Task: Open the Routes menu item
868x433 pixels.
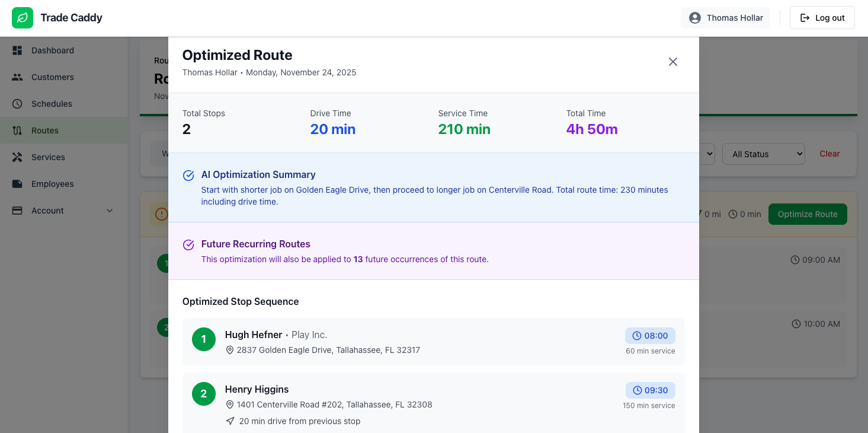Action: coord(45,130)
